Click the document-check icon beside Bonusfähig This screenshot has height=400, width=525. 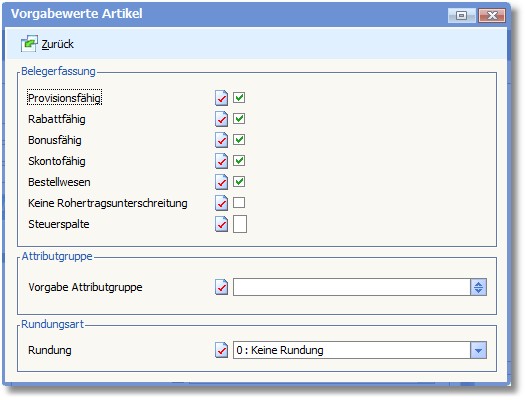(x=221, y=140)
